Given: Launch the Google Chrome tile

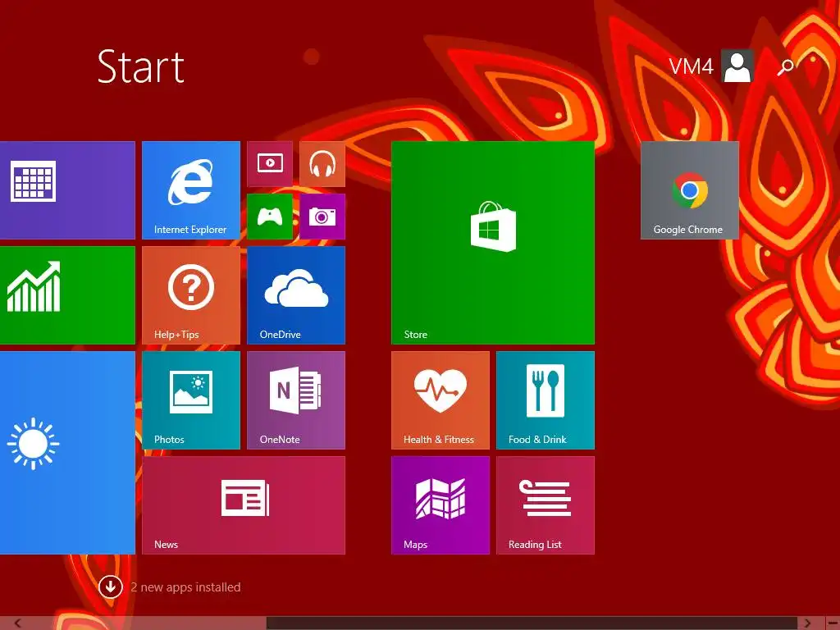Looking at the screenshot, I should [689, 190].
